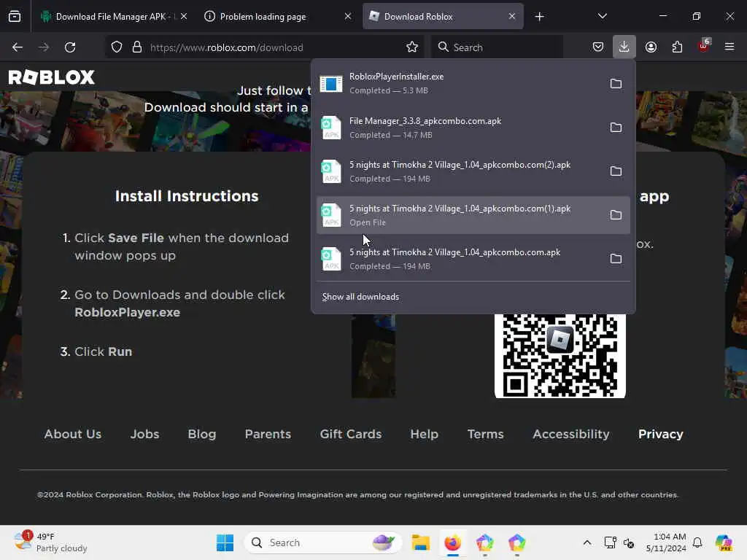Close the Download Roblox tab

[511, 16]
